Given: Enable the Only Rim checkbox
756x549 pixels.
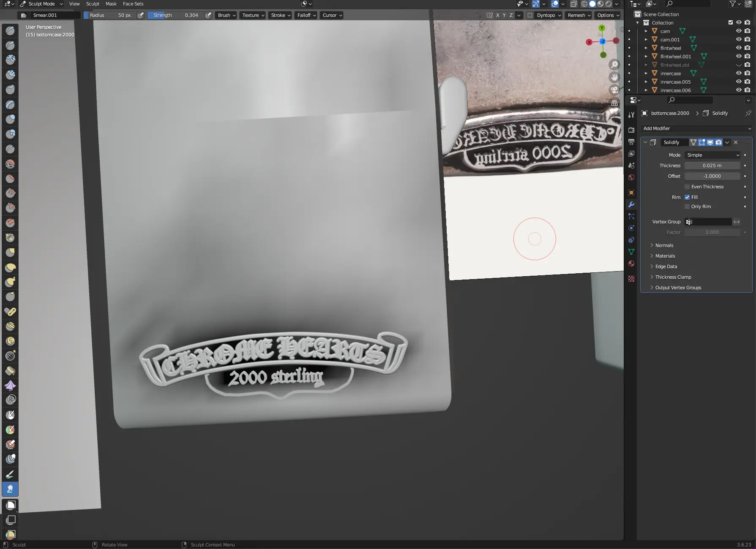Looking at the screenshot, I should coord(687,207).
